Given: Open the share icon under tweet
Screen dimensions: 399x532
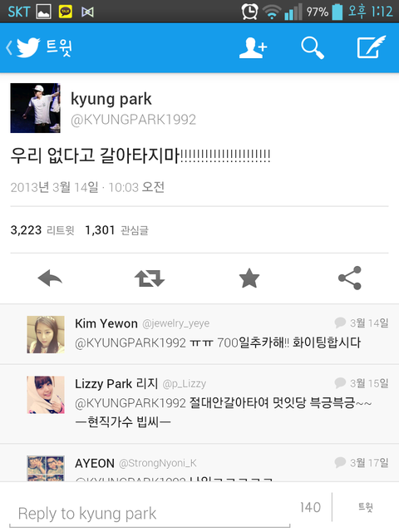Looking at the screenshot, I should click(350, 278).
